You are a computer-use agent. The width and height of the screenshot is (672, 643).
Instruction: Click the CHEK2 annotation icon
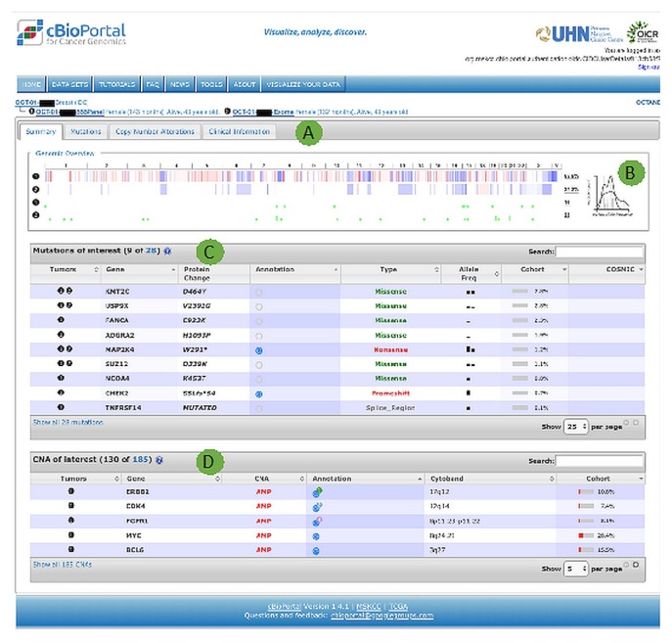(x=258, y=392)
